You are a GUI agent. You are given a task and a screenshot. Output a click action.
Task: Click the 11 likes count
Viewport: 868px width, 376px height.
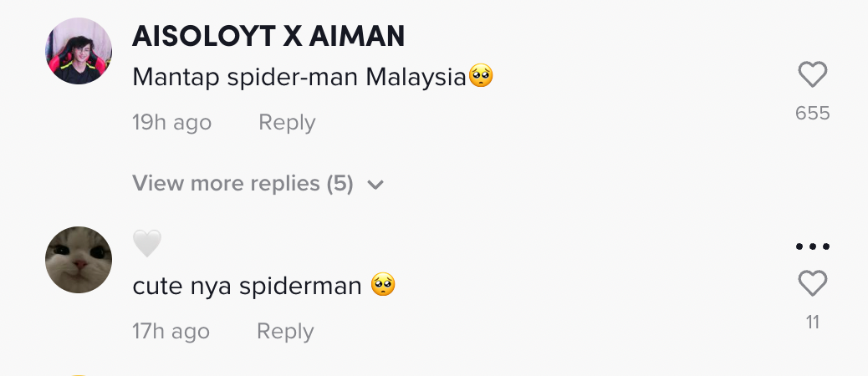coord(812,323)
